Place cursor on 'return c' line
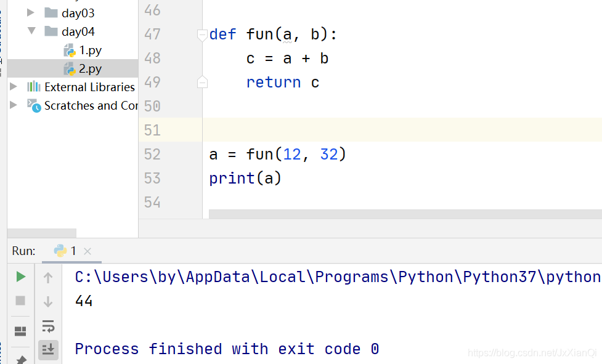The width and height of the screenshot is (602, 364). coord(283,83)
